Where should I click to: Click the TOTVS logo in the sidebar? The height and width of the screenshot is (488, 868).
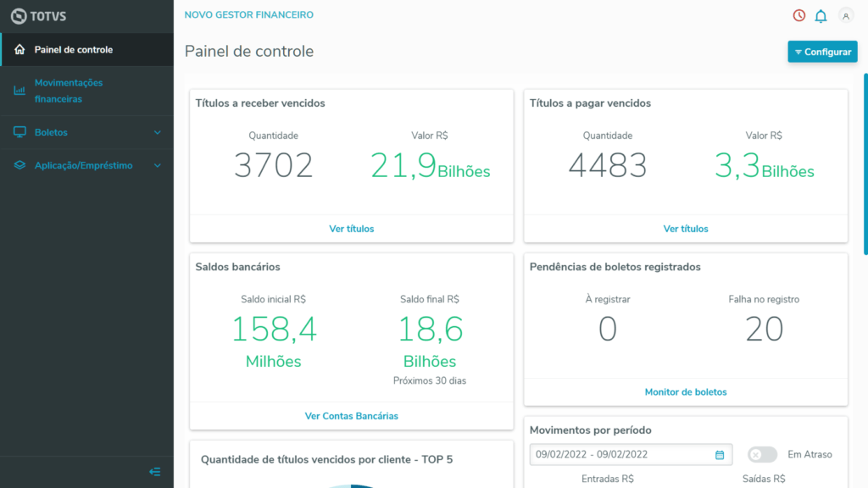[x=42, y=15]
